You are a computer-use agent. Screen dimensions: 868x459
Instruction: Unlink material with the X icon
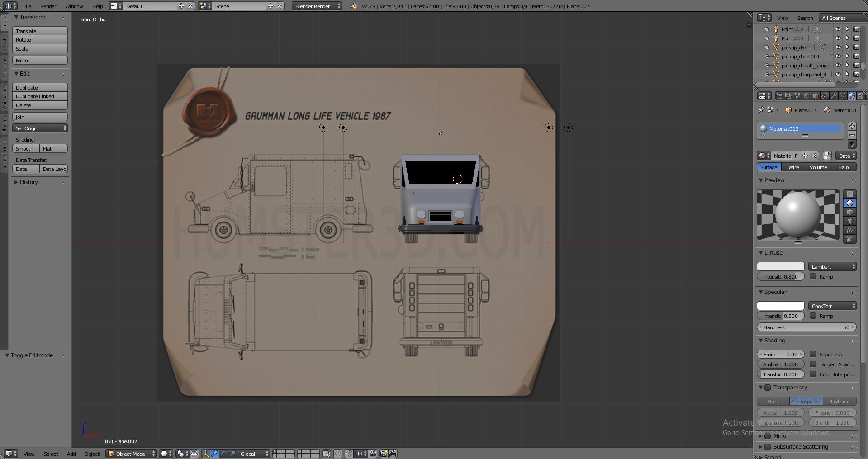[x=814, y=156]
